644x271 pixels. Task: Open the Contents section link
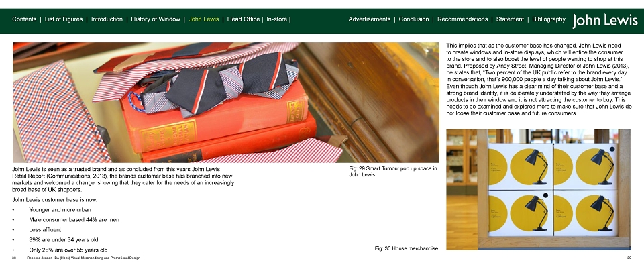point(24,19)
